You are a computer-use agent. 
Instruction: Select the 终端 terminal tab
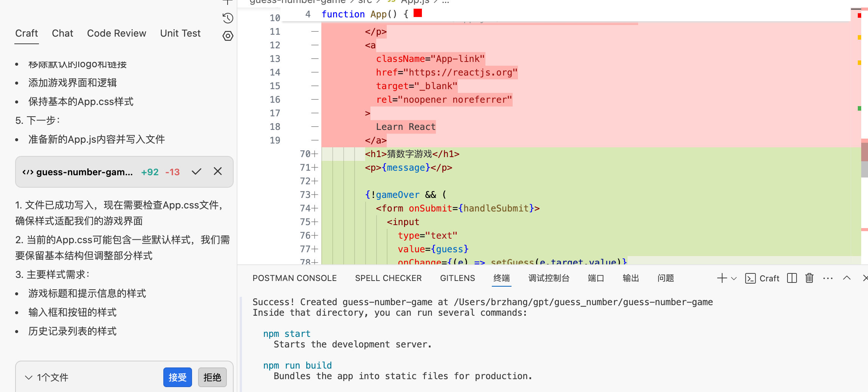pyautogui.click(x=502, y=278)
